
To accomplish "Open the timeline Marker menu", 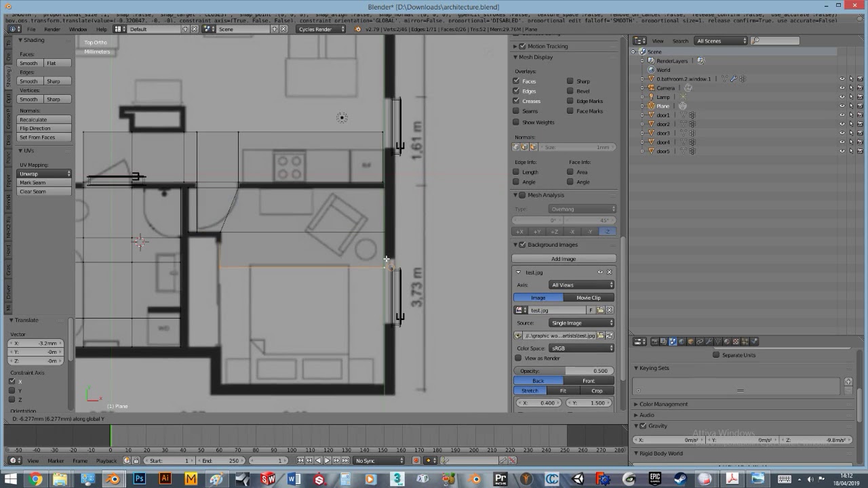I will 56,461.
